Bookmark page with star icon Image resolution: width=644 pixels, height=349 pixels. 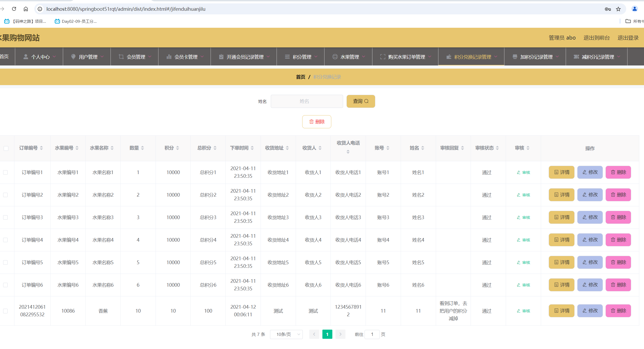[x=618, y=9]
